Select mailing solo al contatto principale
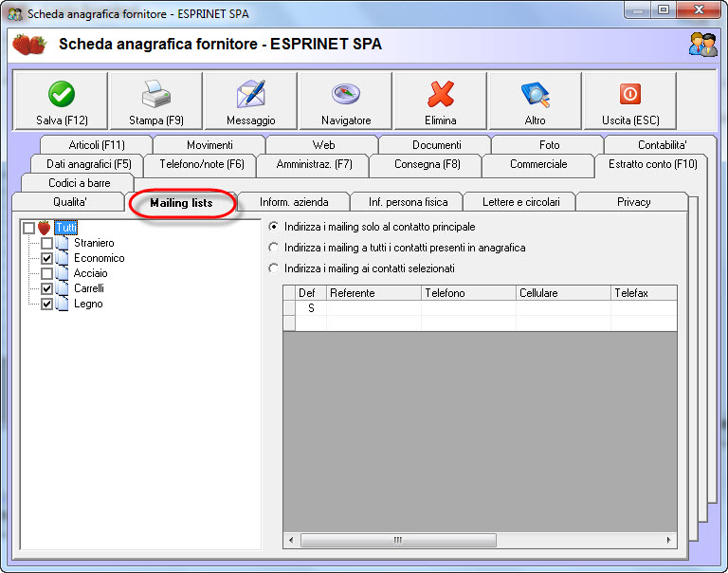 (373, 227)
